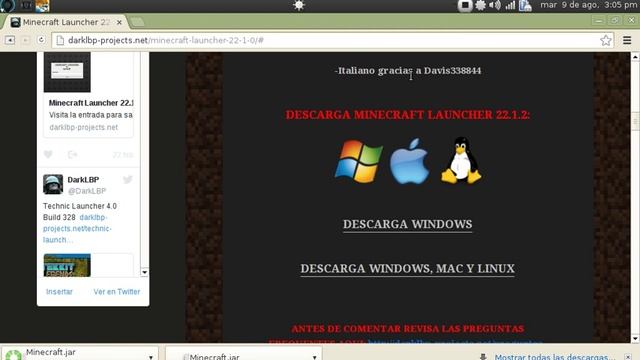
Task: Click the stop recording tray icon
Action: 464,5
